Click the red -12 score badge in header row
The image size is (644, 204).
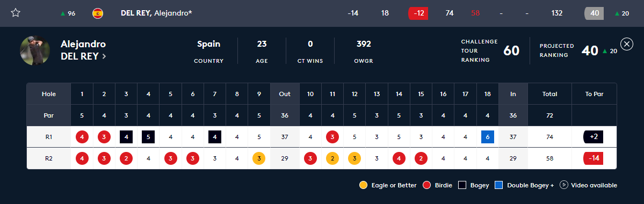click(x=418, y=13)
